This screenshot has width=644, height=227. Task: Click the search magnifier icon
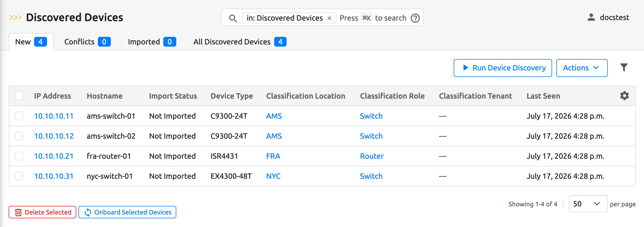[x=233, y=18]
